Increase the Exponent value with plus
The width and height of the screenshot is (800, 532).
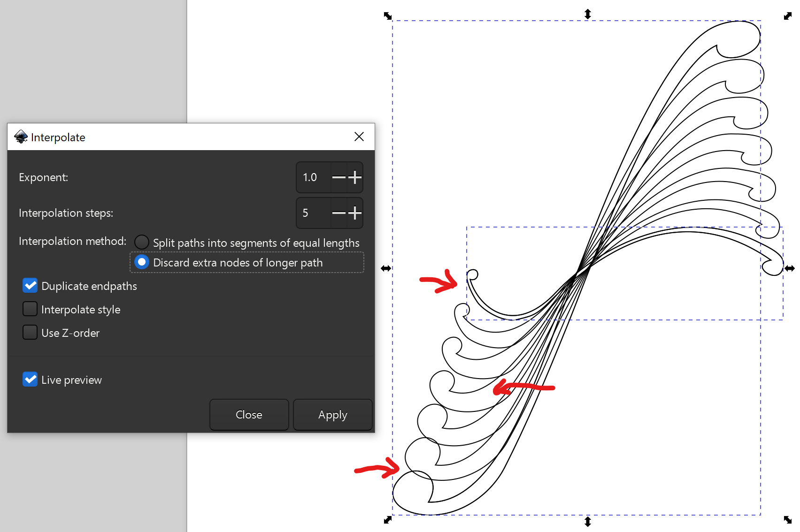point(355,177)
